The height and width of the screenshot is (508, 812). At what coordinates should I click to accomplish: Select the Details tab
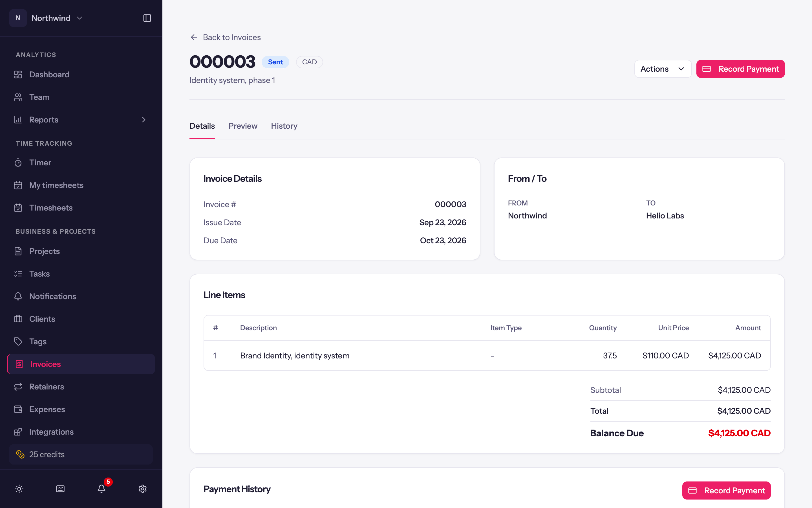coord(202,126)
